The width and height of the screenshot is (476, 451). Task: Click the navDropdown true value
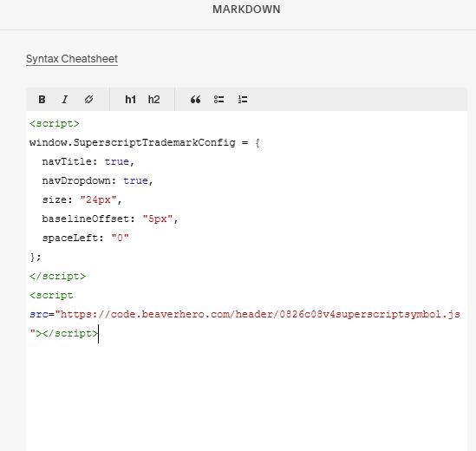(x=136, y=180)
